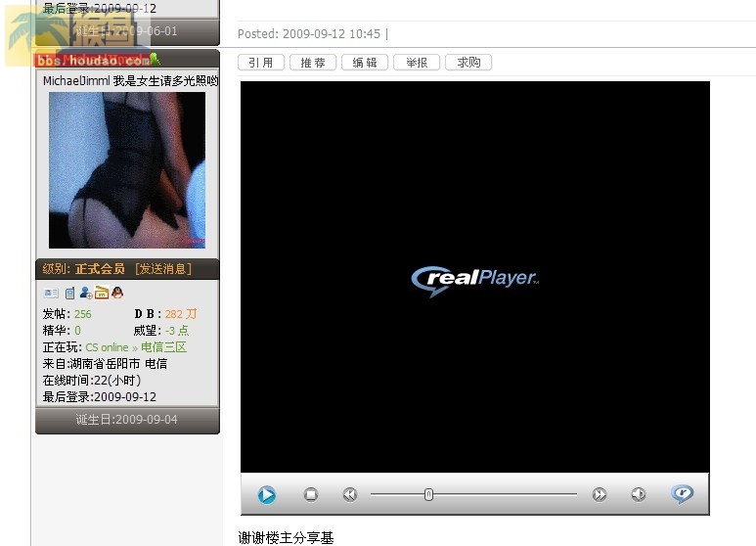Viewport: 756px width, 546px height.
Task: Click the 编辑 edit button
Action: [x=365, y=63]
